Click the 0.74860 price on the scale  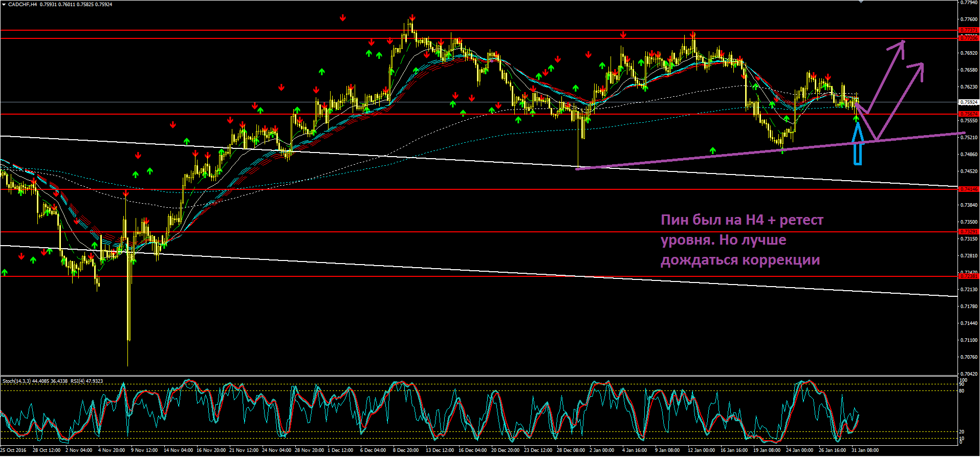pyautogui.click(x=969, y=155)
